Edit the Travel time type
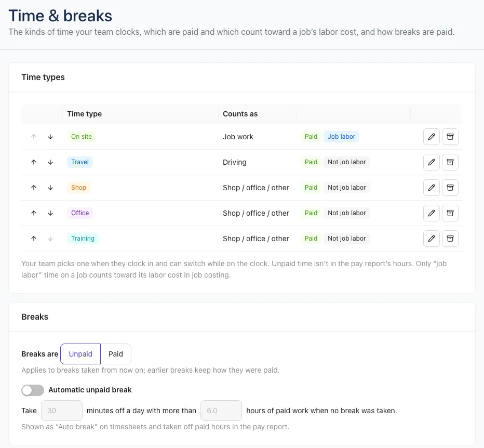Viewport: 484px width, 448px height. (x=431, y=162)
